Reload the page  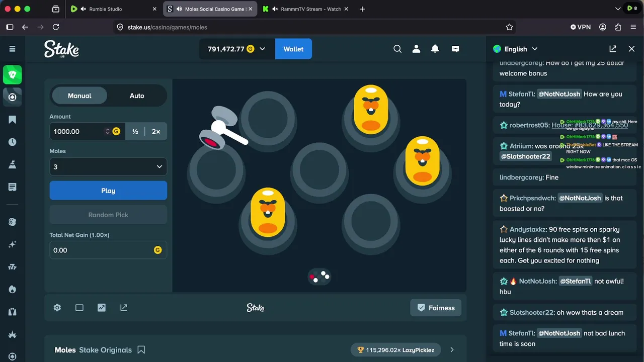[x=56, y=27]
